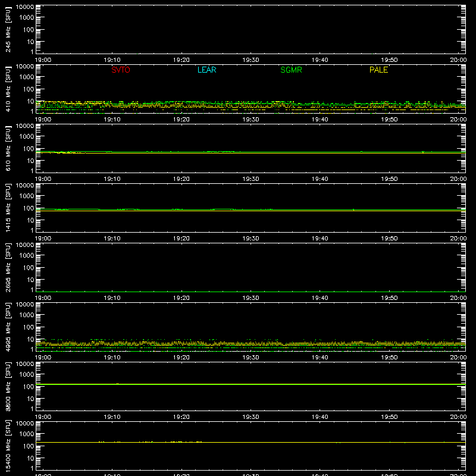
Task: Click the 100 tick on 610 MHz axis
Action: click(29, 149)
